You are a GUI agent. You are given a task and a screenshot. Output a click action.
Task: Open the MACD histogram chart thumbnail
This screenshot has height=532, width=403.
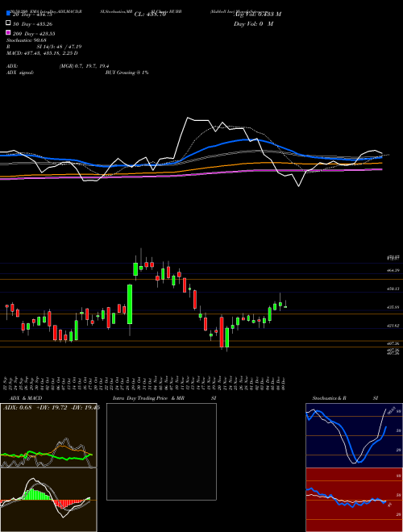click(x=48, y=500)
